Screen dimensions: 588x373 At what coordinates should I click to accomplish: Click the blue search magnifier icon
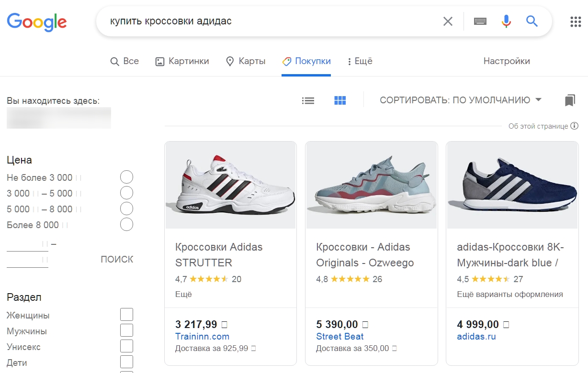532,21
